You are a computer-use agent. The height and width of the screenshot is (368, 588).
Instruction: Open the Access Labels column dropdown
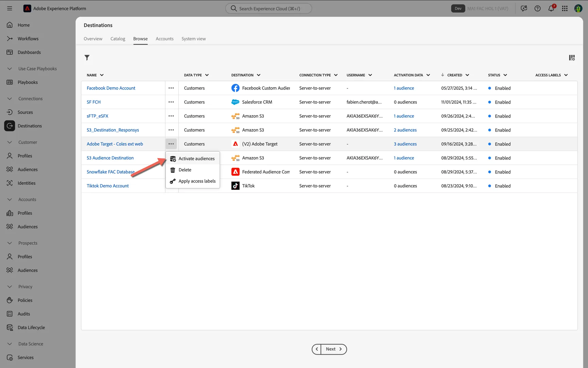(x=566, y=75)
